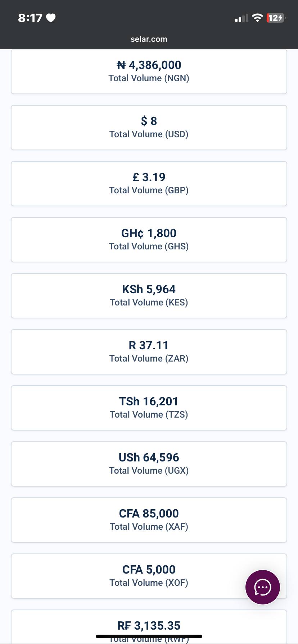Viewport: 298px width, 644px height.
Task: Select the Total Volume (USD) card
Action: coord(149,128)
